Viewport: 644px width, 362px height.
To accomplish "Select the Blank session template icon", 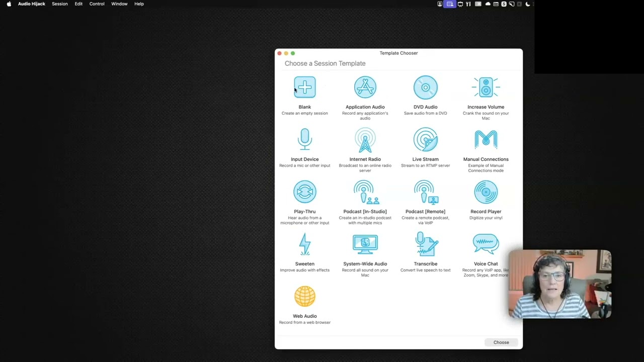I will (x=305, y=87).
